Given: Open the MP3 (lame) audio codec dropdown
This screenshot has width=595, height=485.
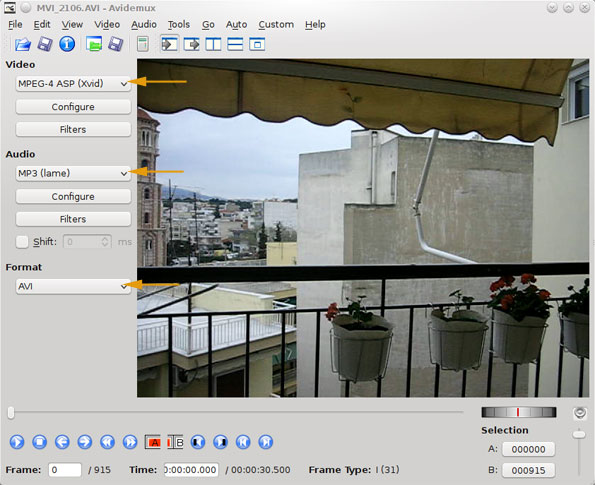Looking at the screenshot, I should click(73, 173).
